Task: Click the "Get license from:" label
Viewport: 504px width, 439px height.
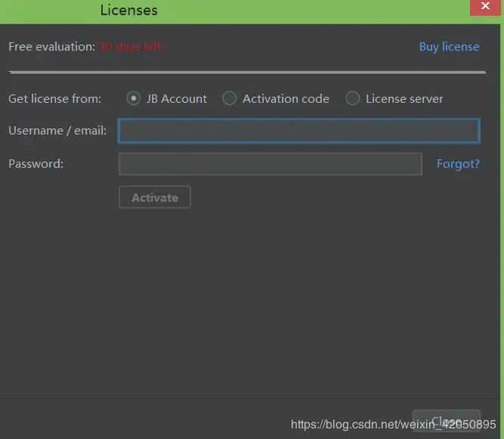Action: (54, 98)
